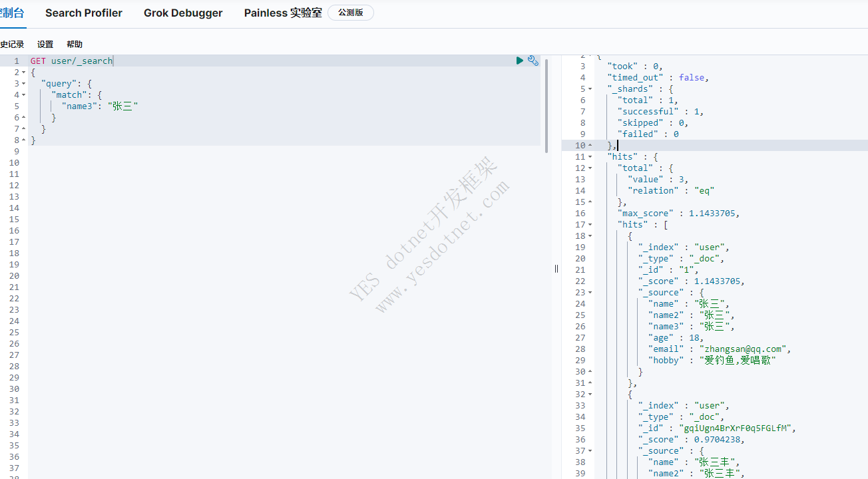Click the "_id" : "gqiUgn4BrXrF0q5FGLfM" line

718,428
